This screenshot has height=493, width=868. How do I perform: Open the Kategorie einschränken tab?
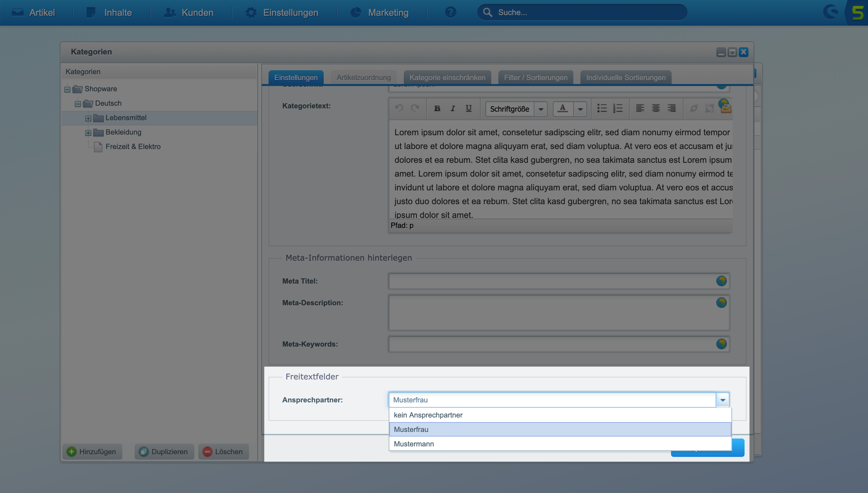(x=447, y=77)
